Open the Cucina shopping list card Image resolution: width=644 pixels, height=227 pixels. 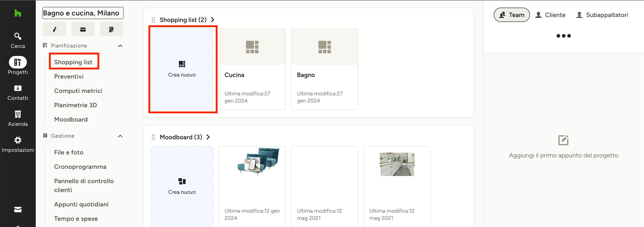click(x=252, y=69)
